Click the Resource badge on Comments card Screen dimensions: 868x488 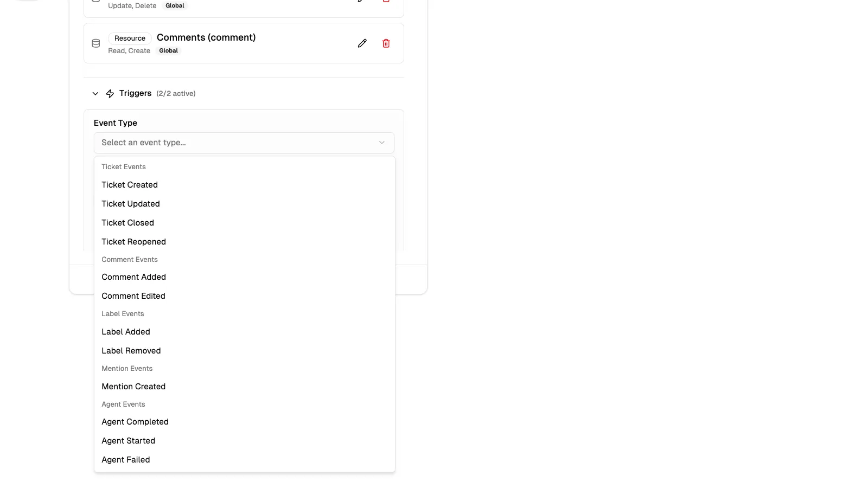130,38
